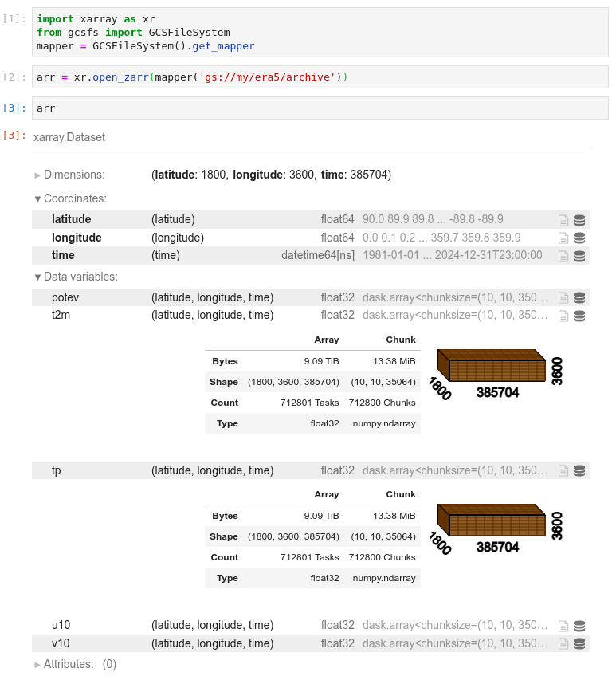
Task: Click the latitude coordinate name
Action: click(71, 219)
